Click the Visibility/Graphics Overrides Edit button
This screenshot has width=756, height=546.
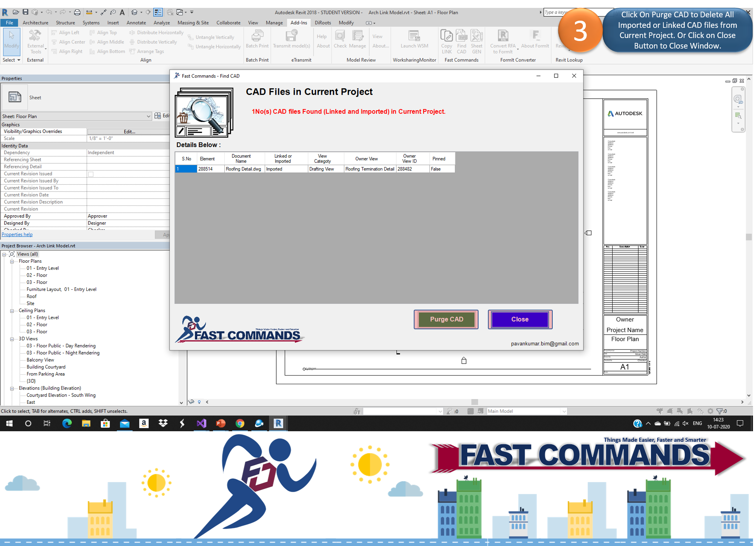pyautogui.click(x=129, y=131)
